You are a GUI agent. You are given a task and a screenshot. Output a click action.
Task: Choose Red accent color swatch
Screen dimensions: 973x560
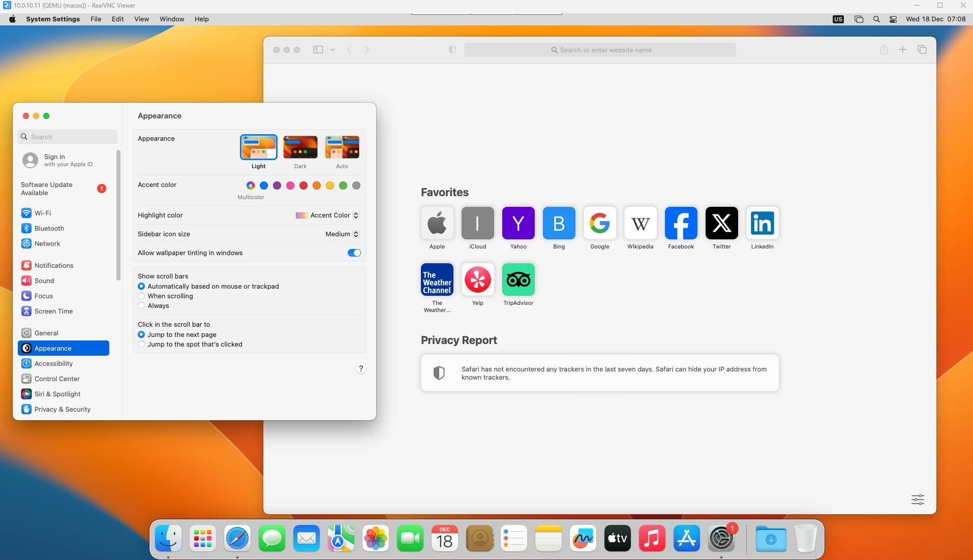[x=303, y=185]
